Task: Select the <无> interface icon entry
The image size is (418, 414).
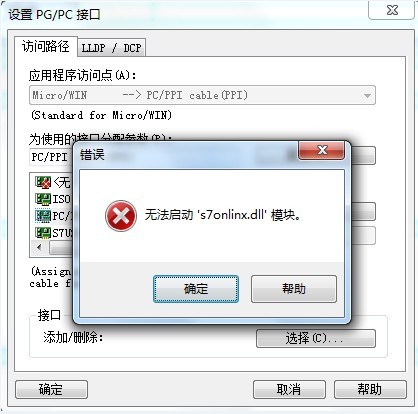Action: (x=43, y=182)
